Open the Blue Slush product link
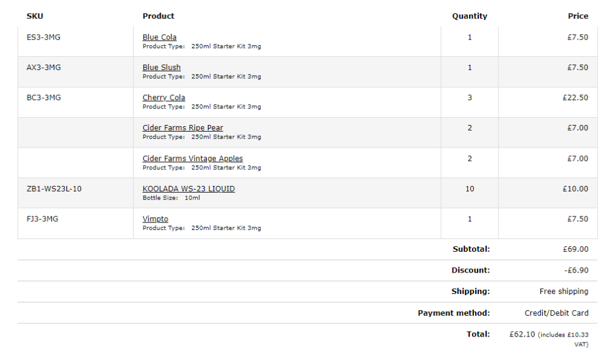 point(162,67)
